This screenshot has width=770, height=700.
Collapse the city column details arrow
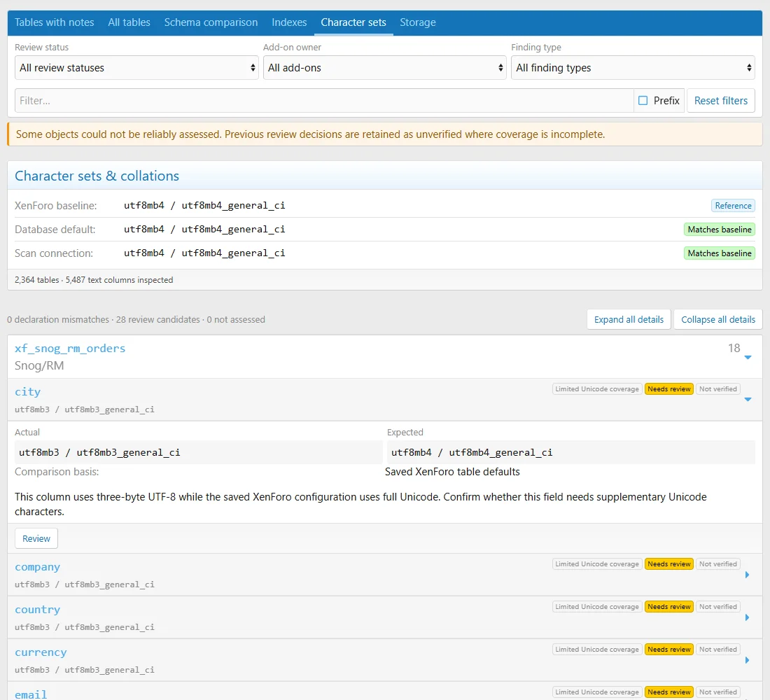(x=748, y=400)
